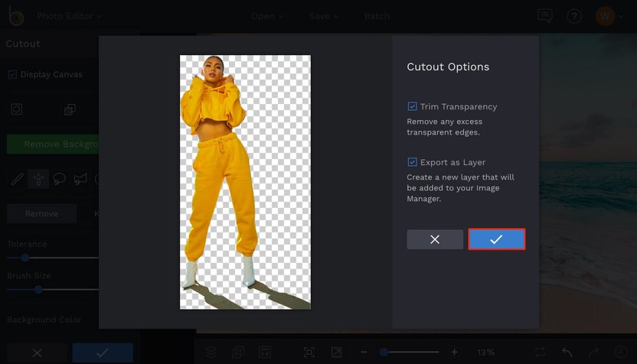The height and width of the screenshot is (364, 637).
Task: Uncheck the Trim Transparency checkbox
Action: tap(412, 107)
